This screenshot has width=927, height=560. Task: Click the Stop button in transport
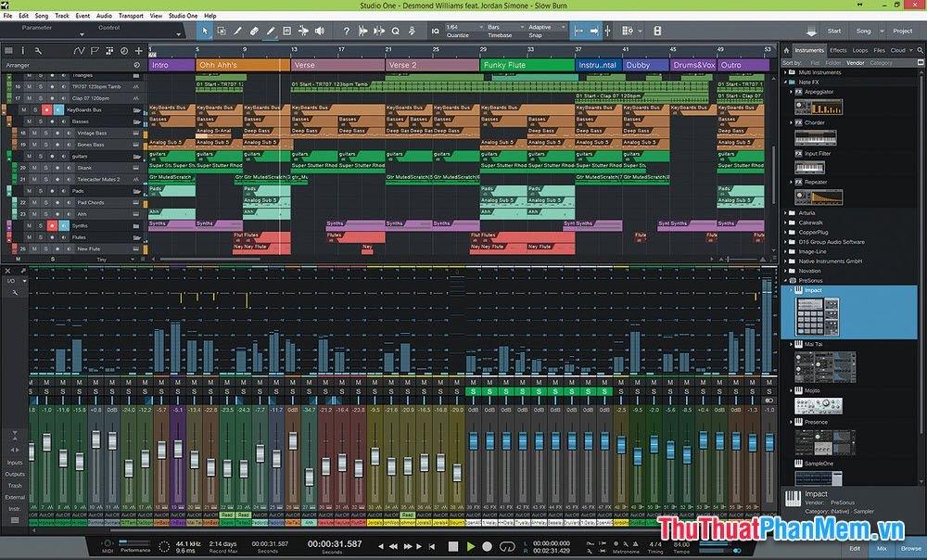coord(453,546)
